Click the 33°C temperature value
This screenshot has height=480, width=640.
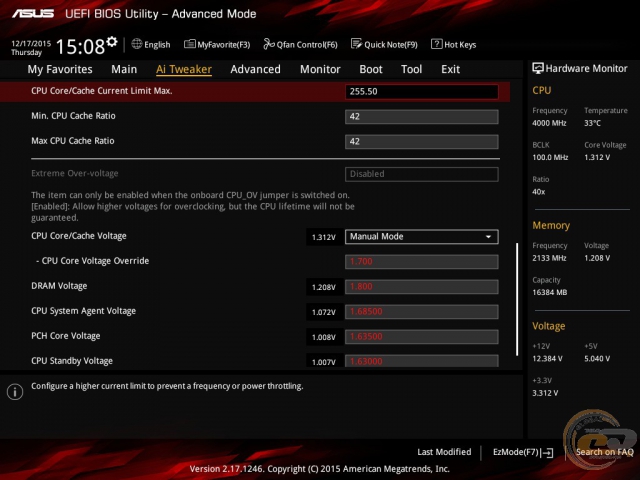[592, 123]
